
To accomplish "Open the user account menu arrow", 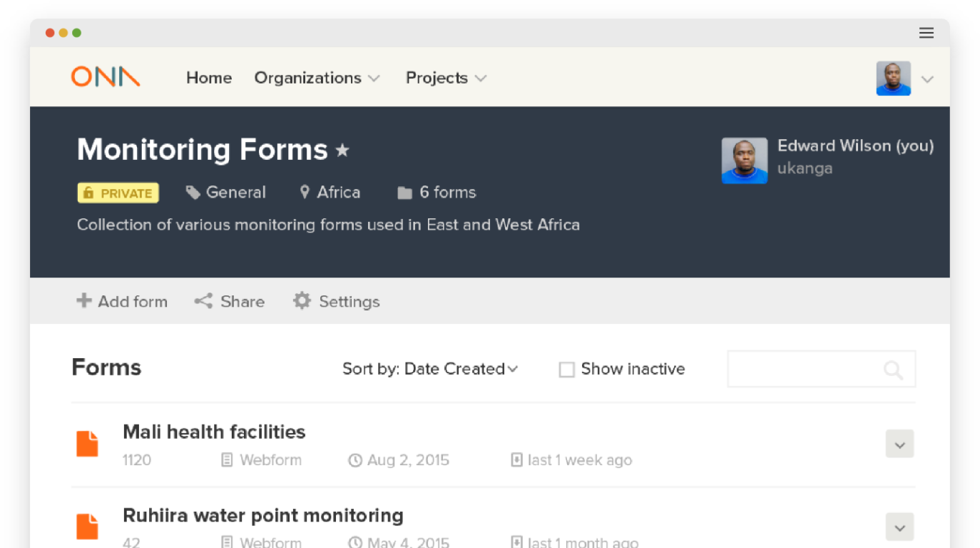I will (927, 79).
